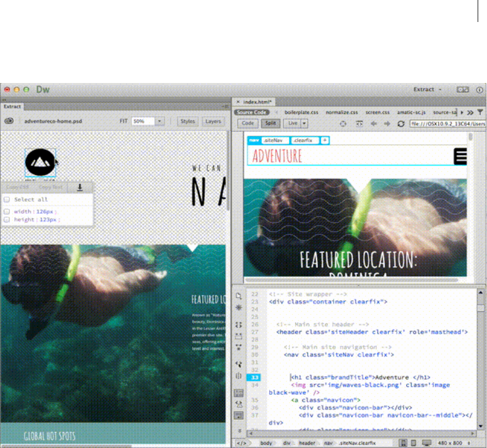Click header tag in tag selector
Screen dimensions: 487x448
click(x=307, y=444)
